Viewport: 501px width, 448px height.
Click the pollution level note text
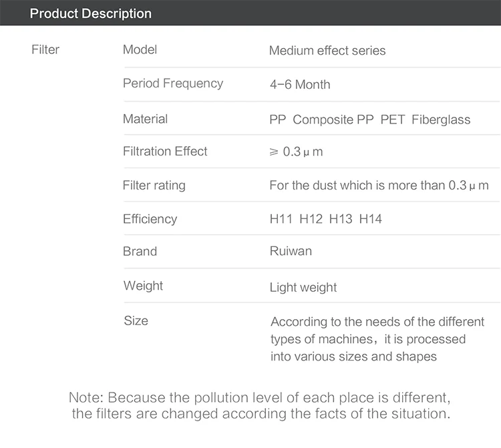[x=261, y=406]
